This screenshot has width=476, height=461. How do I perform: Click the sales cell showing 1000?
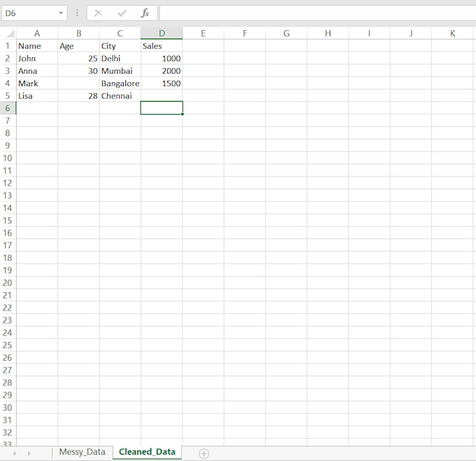tap(162, 58)
